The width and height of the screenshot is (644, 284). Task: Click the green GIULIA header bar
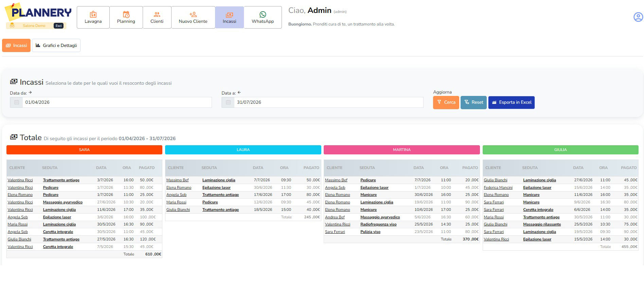click(560, 150)
